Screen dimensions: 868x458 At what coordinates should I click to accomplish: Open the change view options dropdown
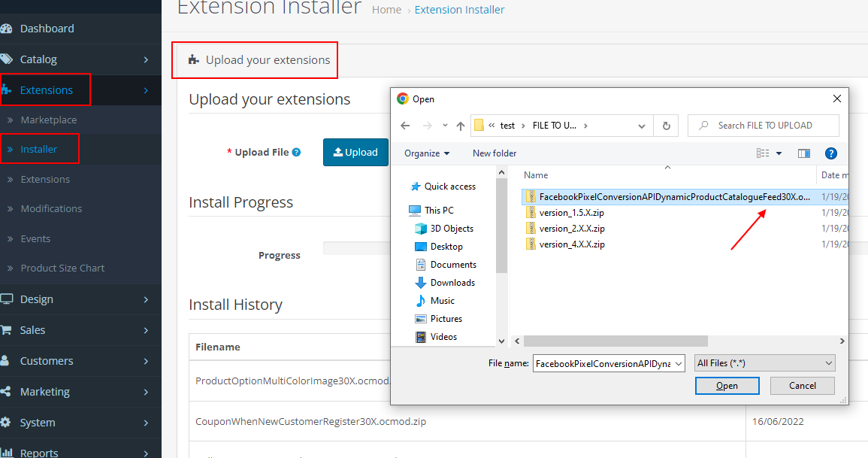(x=779, y=153)
